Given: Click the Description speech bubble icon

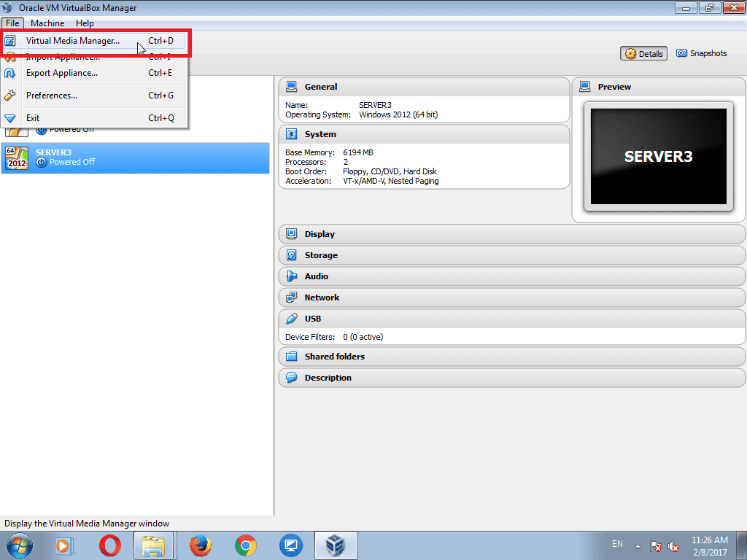Looking at the screenshot, I should tap(291, 377).
